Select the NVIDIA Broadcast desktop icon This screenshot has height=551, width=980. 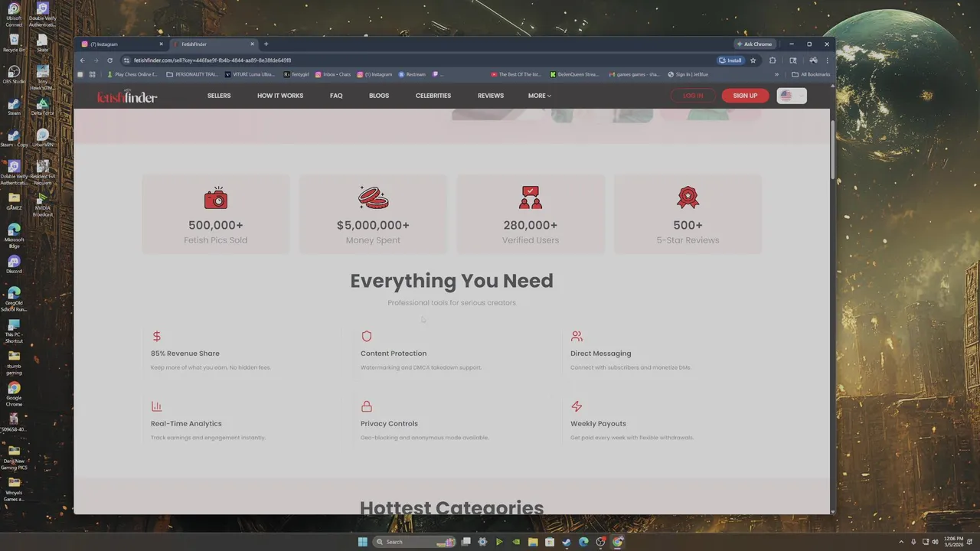43,204
